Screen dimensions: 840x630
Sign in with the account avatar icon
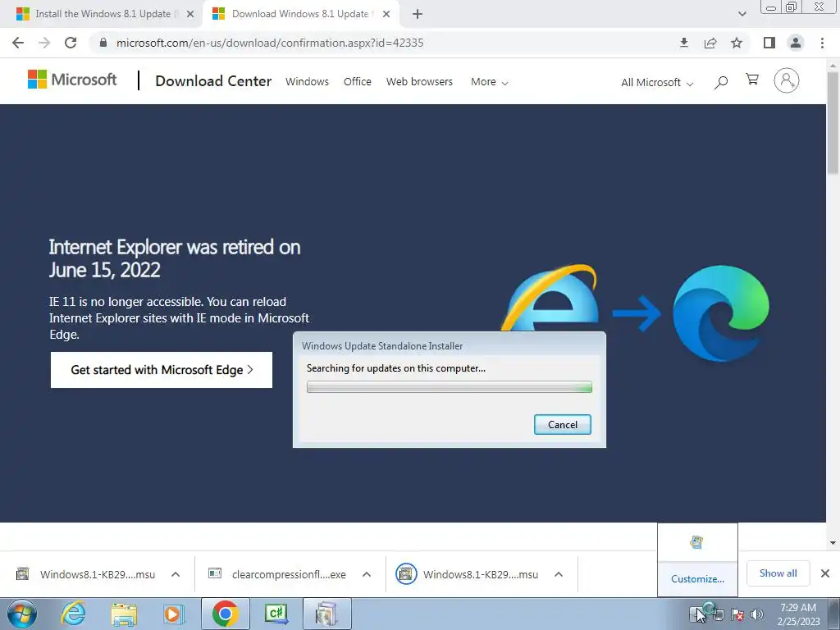[x=786, y=80]
